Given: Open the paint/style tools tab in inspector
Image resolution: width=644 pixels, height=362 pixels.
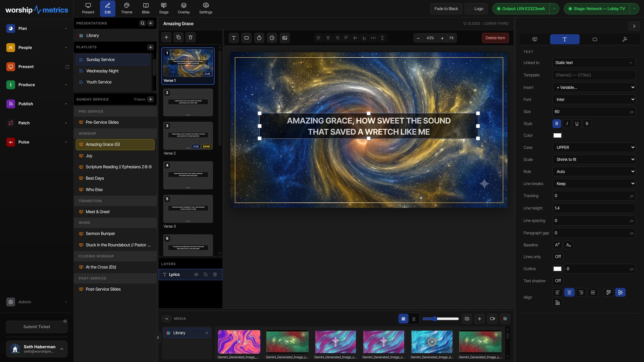Looking at the screenshot, I should pyautogui.click(x=625, y=39).
